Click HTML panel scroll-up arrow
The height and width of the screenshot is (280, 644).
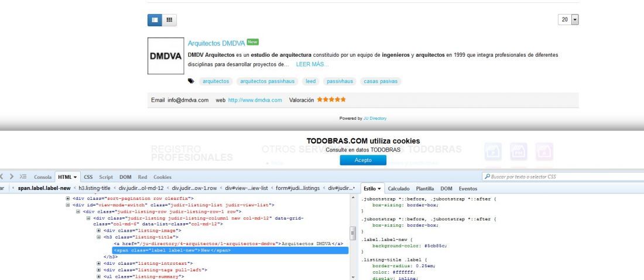tap(352, 198)
